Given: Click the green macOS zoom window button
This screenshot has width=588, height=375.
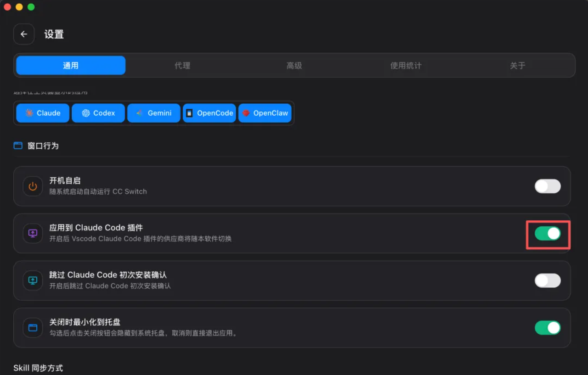Looking at the screenshot, I should point(31,7).
